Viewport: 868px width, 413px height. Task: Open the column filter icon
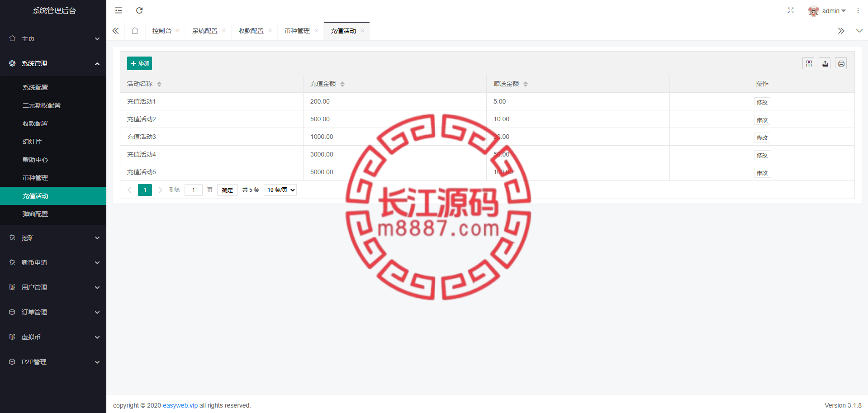coord(809,64)
